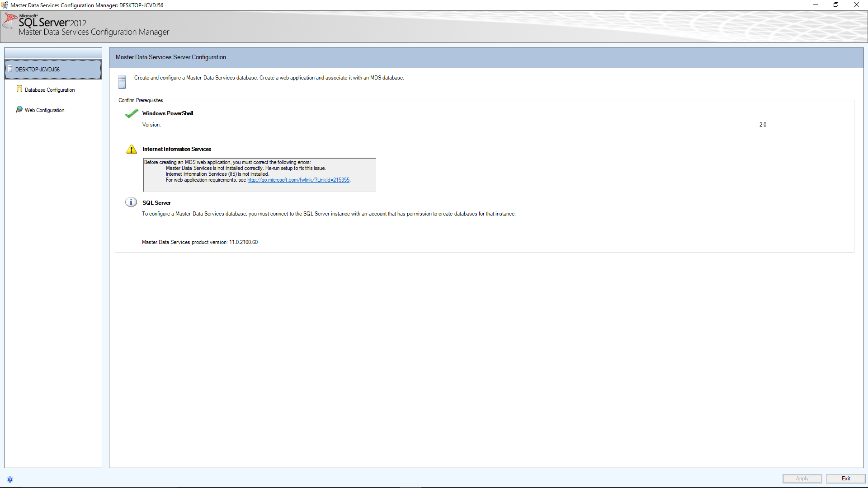Click the help icon in the status bar
Viewport: 868px width, 488px height.
coord(10,479)
